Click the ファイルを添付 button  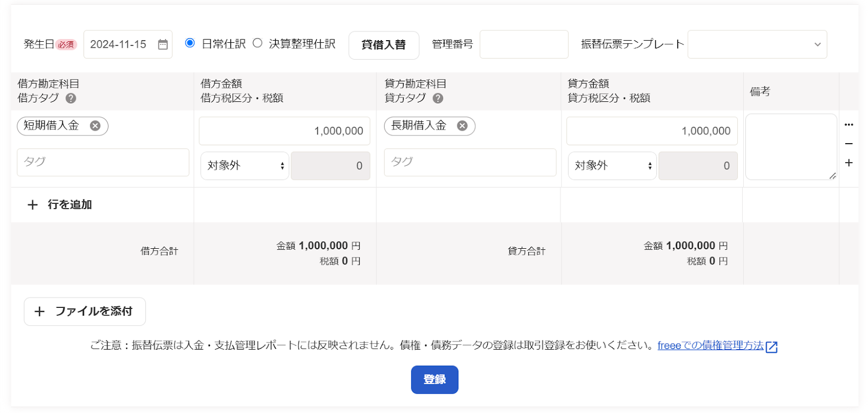click(x=85, y=312)
